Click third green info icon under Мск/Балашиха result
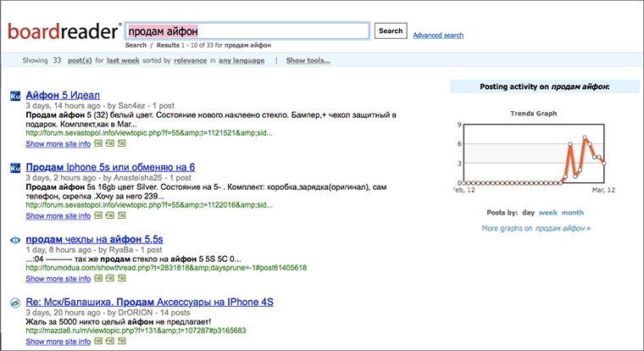 click(x=121, y=341)
